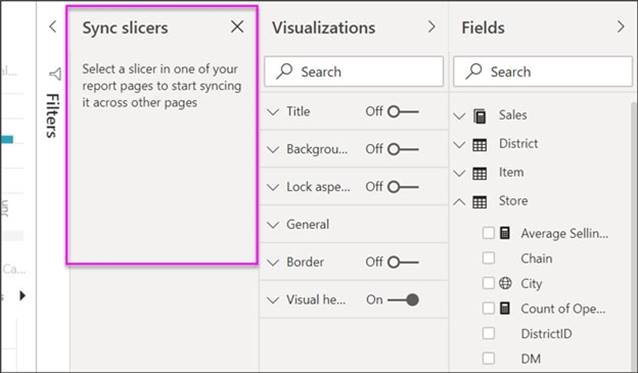
Task: Click the City globe icon
Action: (505, 283)
